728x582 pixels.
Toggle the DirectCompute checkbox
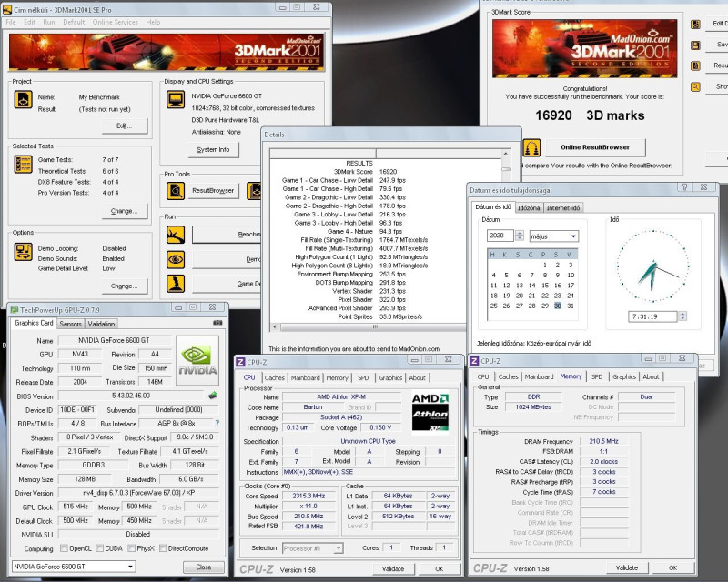(x=163, y=548)
